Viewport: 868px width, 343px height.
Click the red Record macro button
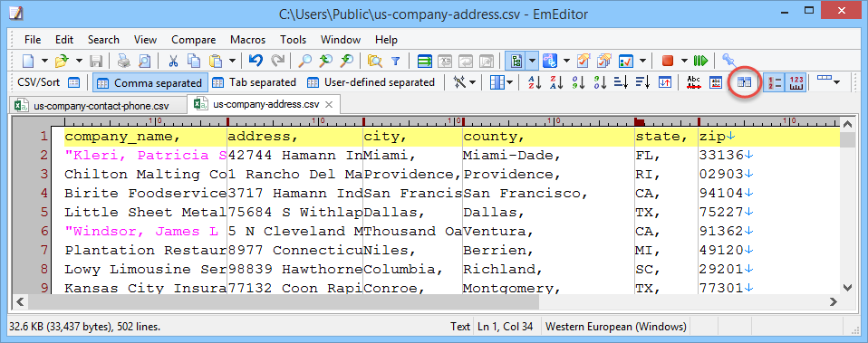pos(668,61)
